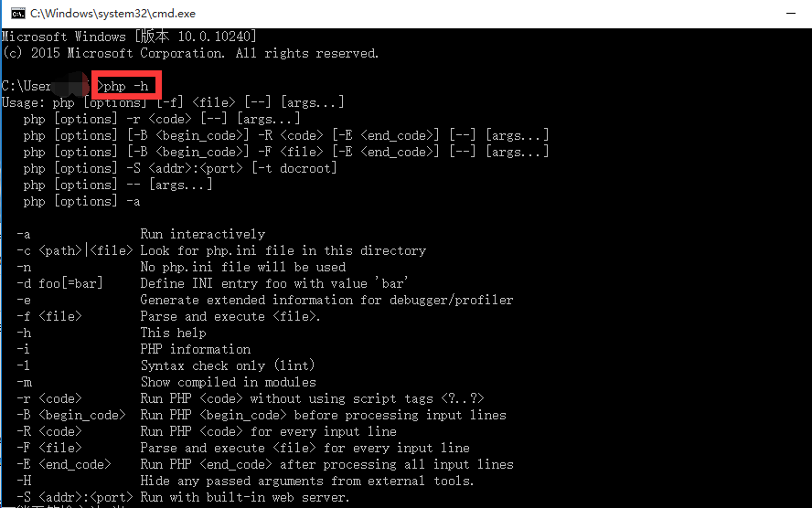
Task: Minimize the command prompt window
Action: (790, 14)
